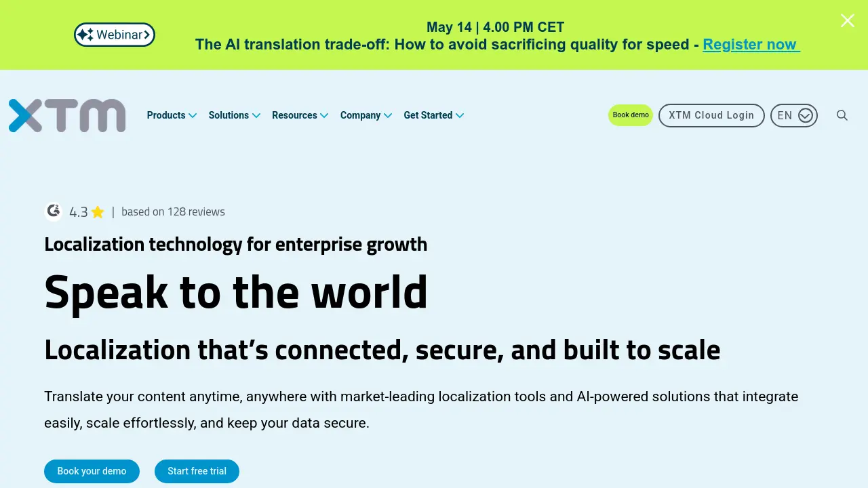Viewport: 868px width, 488px height.
Task: Open XTM Cloud Login
Action: [711, 115]
